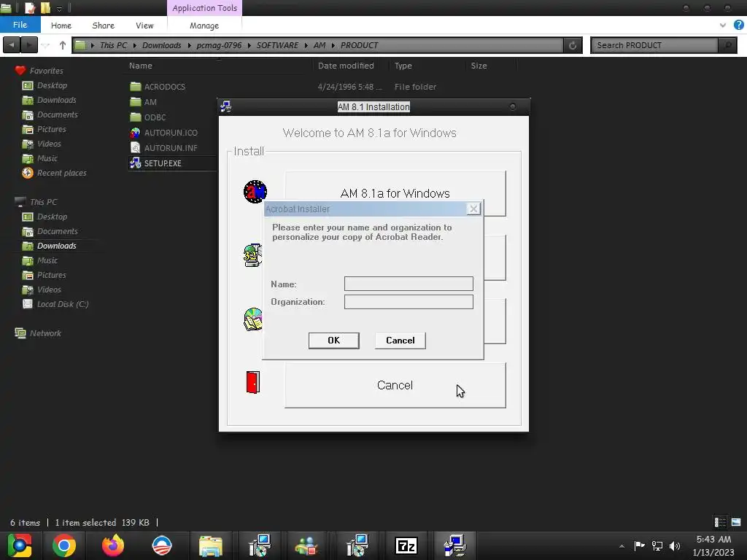The width and height of the screenshot is (747, 560).
Task: Open the volume control in tray
Action: click(675, 546)
